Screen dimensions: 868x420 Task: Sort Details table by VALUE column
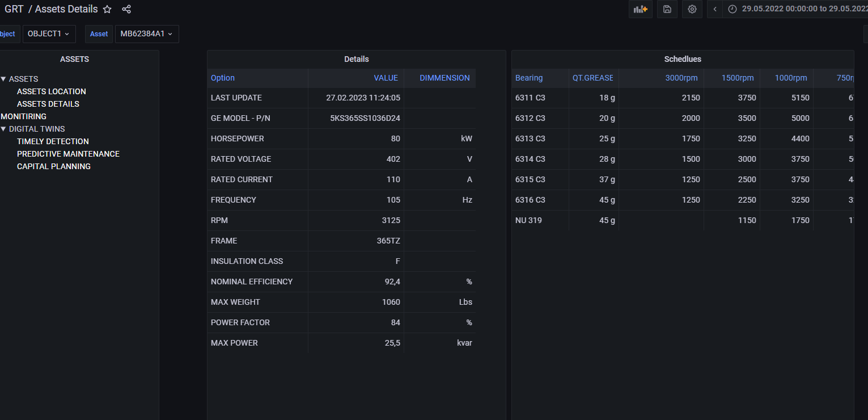click(x=386, y=78)
